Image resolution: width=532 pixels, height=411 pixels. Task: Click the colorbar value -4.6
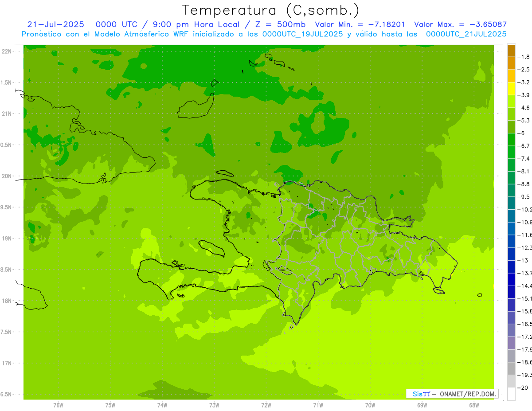[x=524, y=108]
